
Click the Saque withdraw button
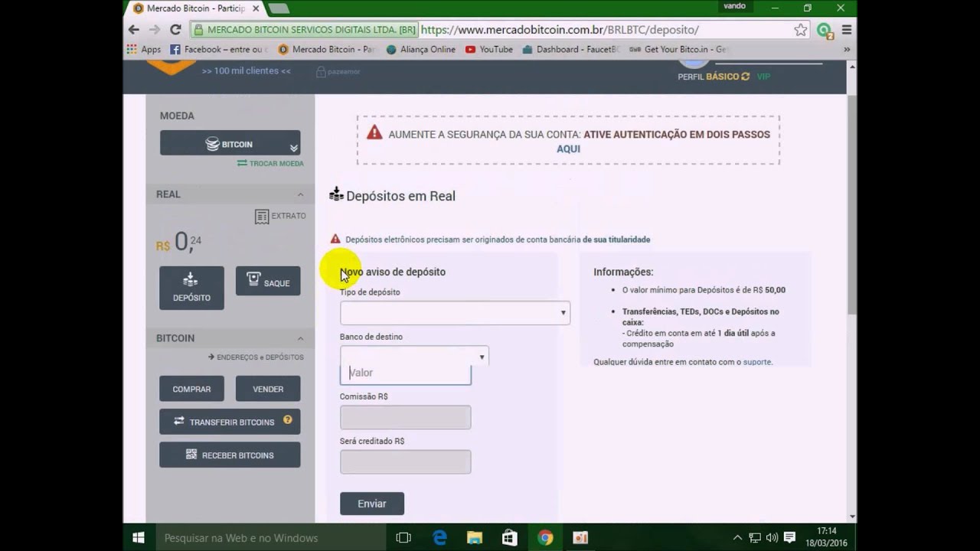[x=268, y=281]
